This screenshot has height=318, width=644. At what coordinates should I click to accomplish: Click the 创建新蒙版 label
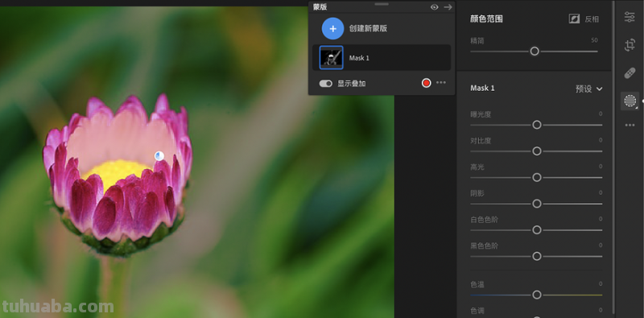pyautogui.click(x=368, y=28)
